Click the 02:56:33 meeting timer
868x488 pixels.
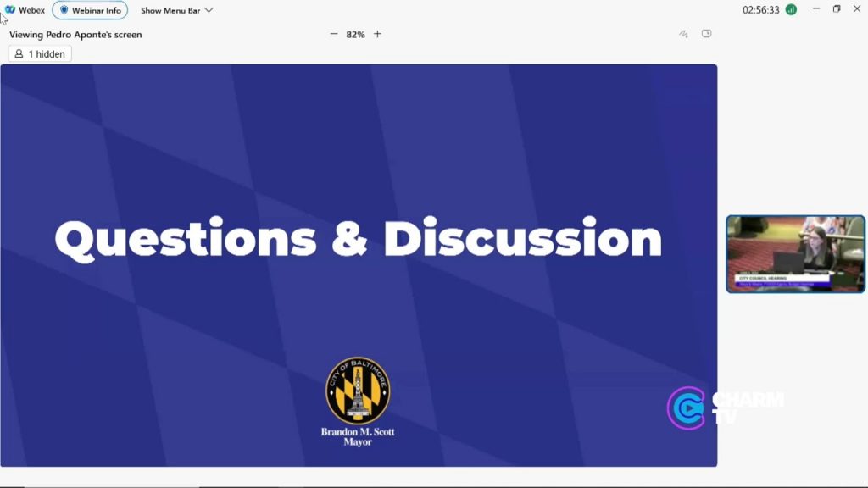[760, 10]
